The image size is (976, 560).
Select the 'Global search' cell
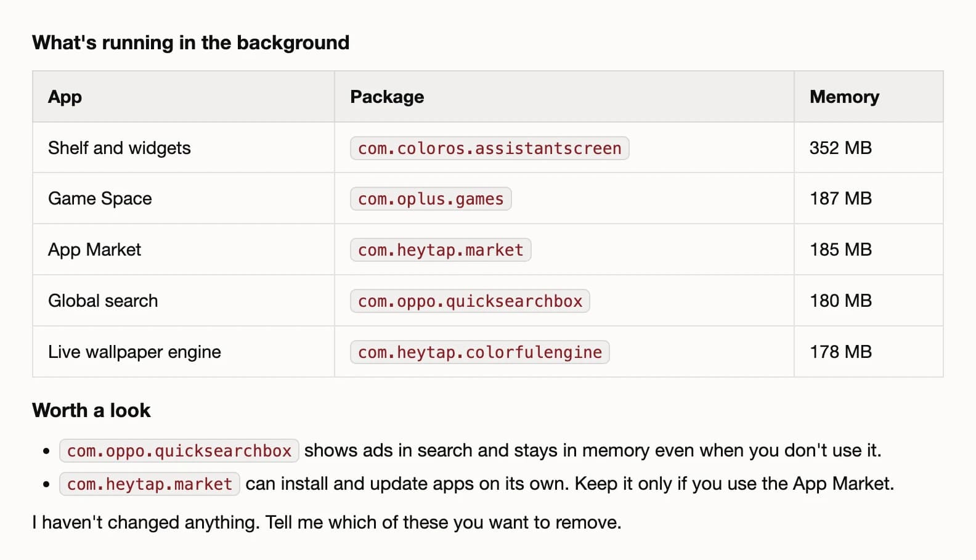coord(184,301)
